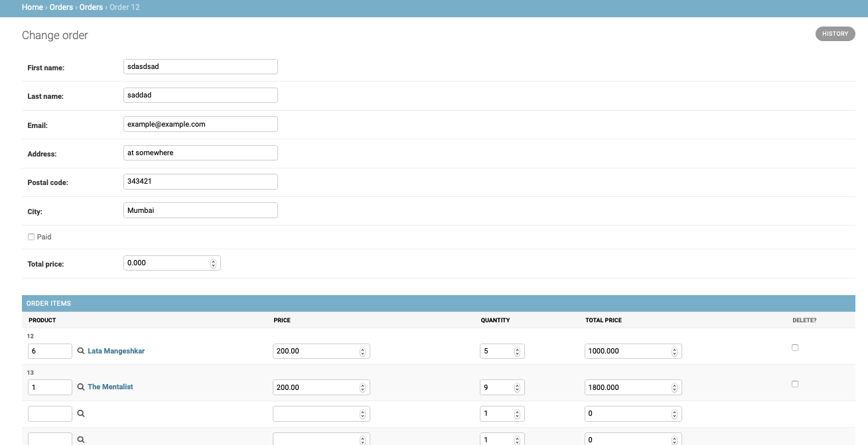Click quantity stepper showing 9
Viewport: 868px width, 445px height.
coord(517,387)
